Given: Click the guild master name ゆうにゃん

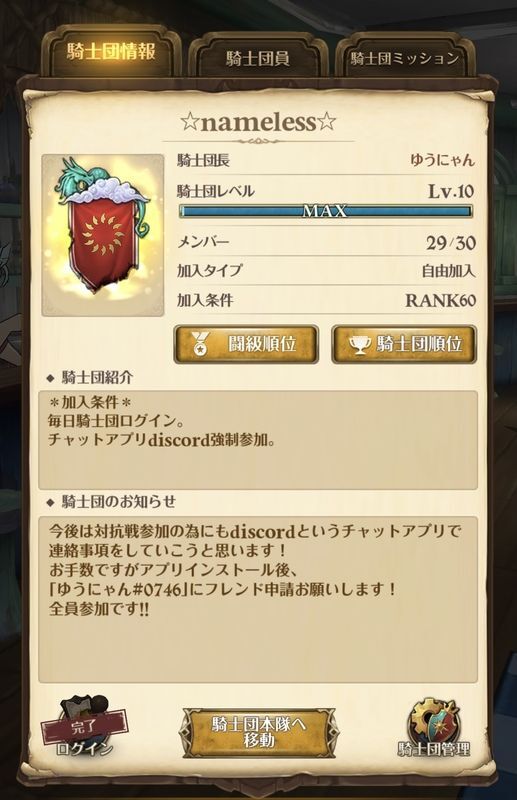Looking at the screenshot, I should coord(442,160).
